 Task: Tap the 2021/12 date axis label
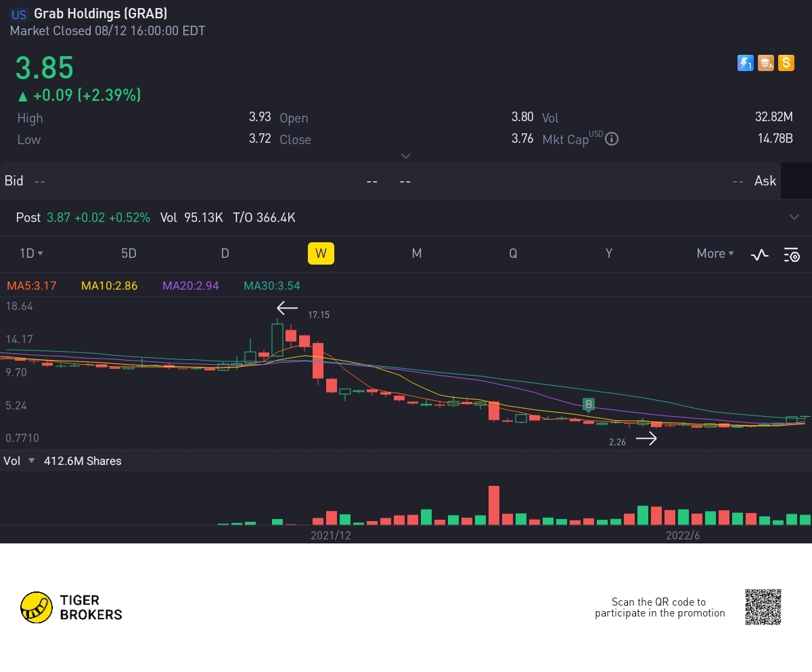point(331,535)
